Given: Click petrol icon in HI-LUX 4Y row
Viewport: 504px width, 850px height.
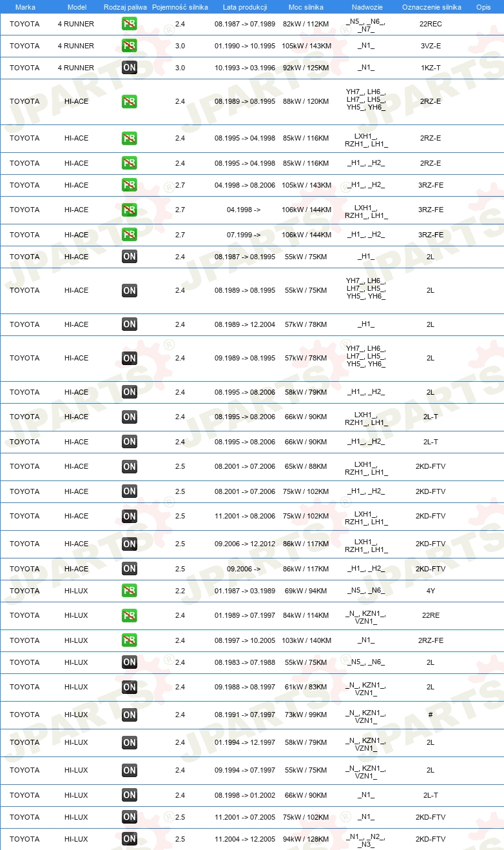Looking at the screenshot, I should (130, 591).
